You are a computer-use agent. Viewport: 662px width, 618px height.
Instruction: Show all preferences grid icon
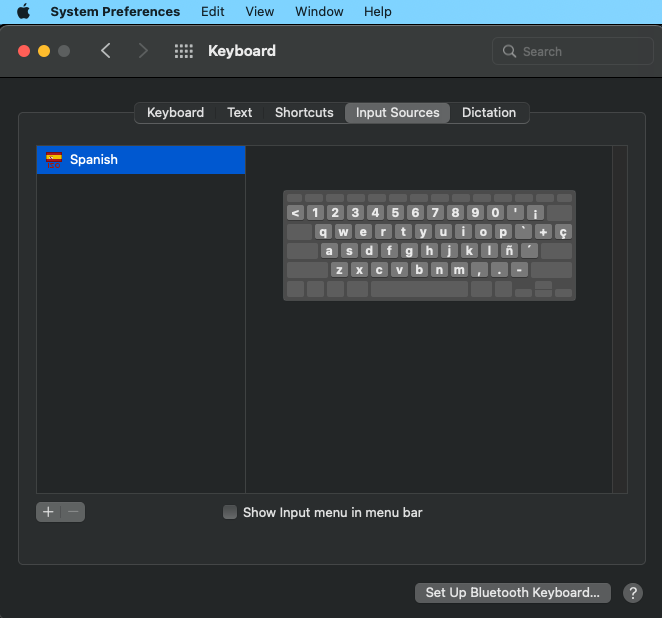pos(184,51)
